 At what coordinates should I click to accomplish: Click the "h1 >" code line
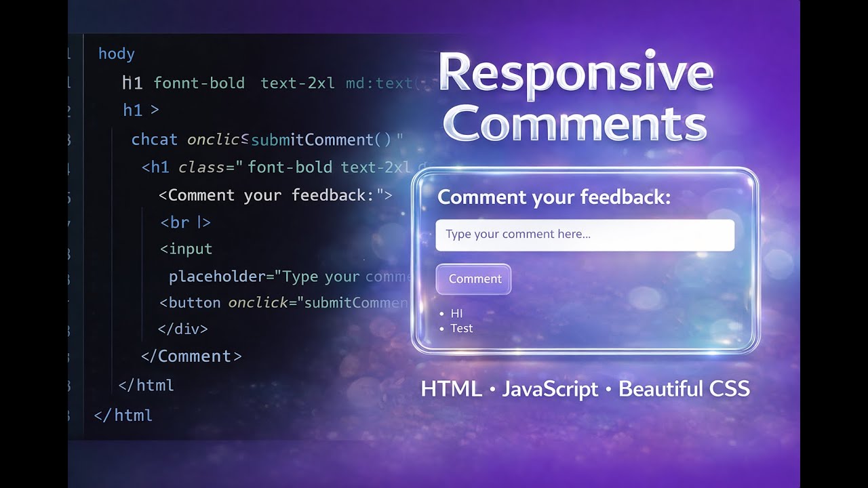click(141, 110)
